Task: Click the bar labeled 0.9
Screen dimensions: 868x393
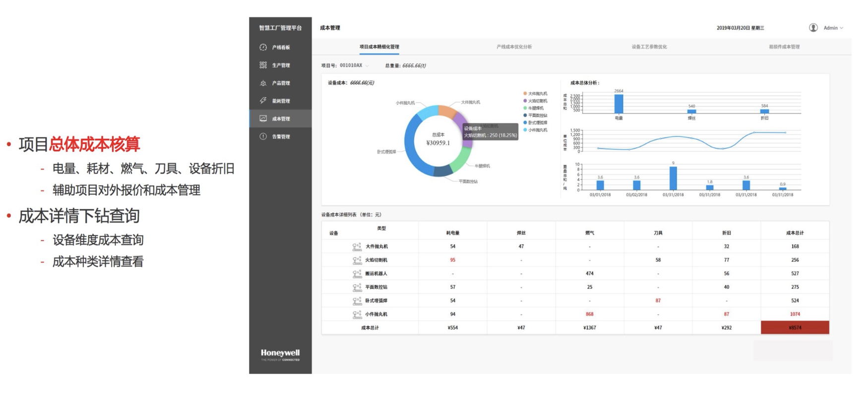Action: point(783,189)
